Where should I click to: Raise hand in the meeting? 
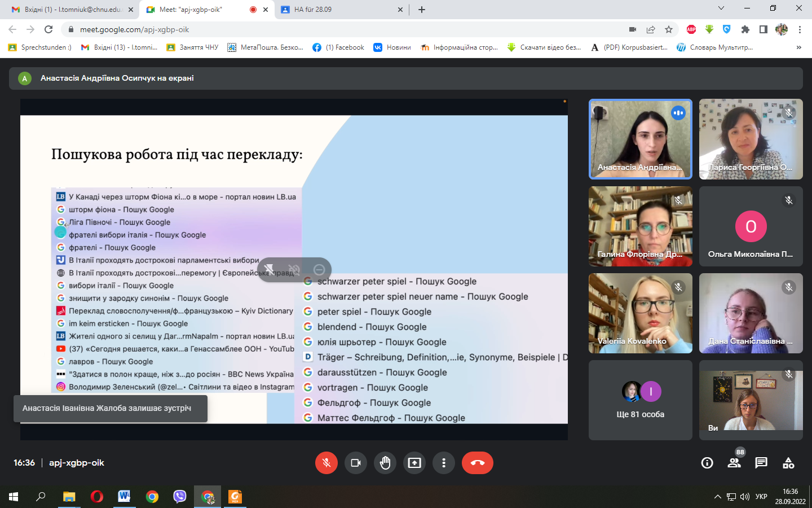tap(385, 463)
